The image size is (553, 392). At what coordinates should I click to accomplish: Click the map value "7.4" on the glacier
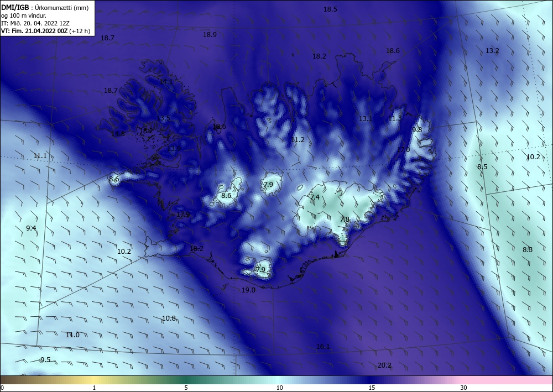pos(315,197)
